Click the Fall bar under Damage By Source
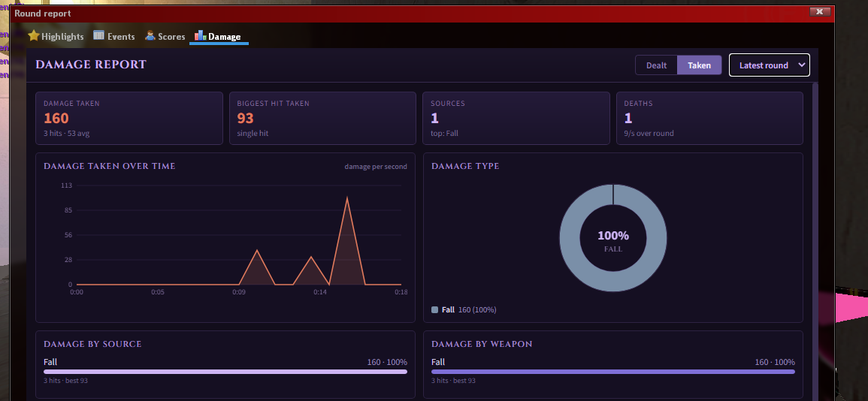This screenshot has height=401, width=868. point(225,372)
